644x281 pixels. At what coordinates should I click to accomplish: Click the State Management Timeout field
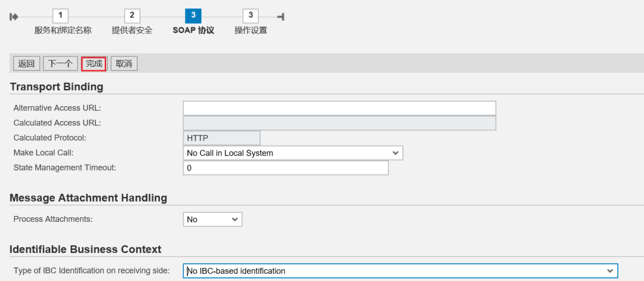click(286, 168)
